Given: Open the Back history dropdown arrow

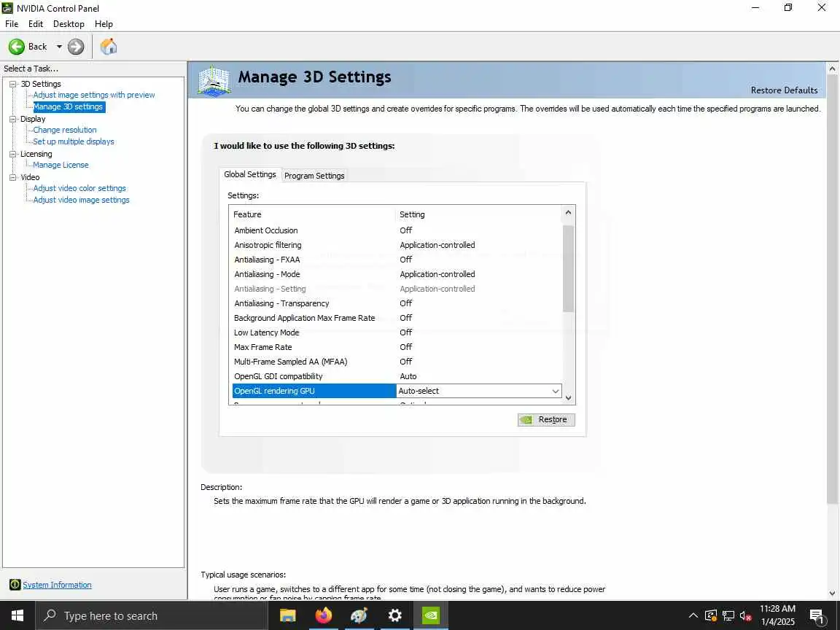Looking at the screenshot, I should pyautogui.click(x=59, y=47).
